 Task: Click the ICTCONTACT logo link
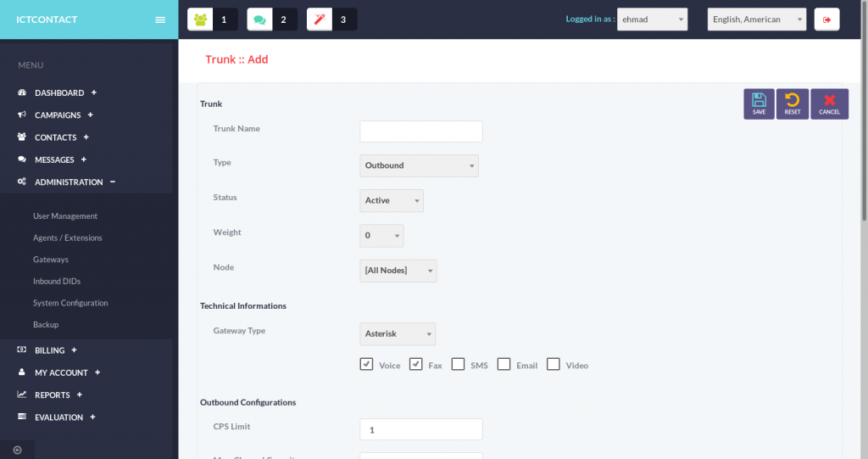click(x=47, y=20)
